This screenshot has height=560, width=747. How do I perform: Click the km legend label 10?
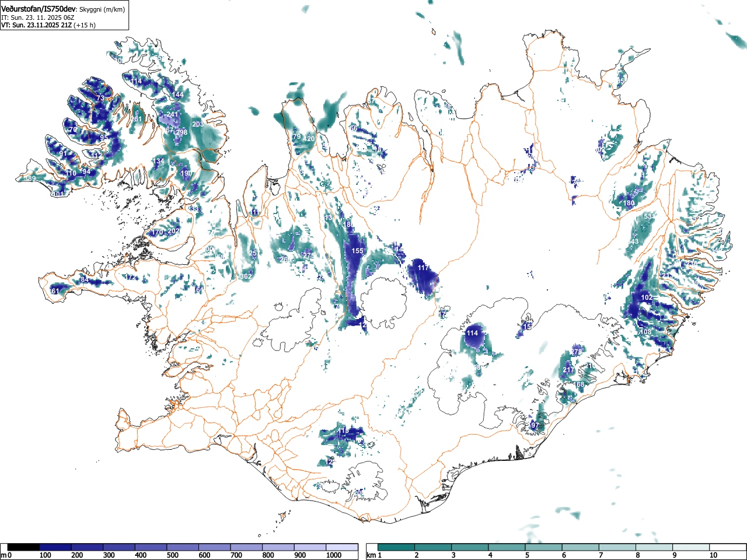[x=713, y=555]
